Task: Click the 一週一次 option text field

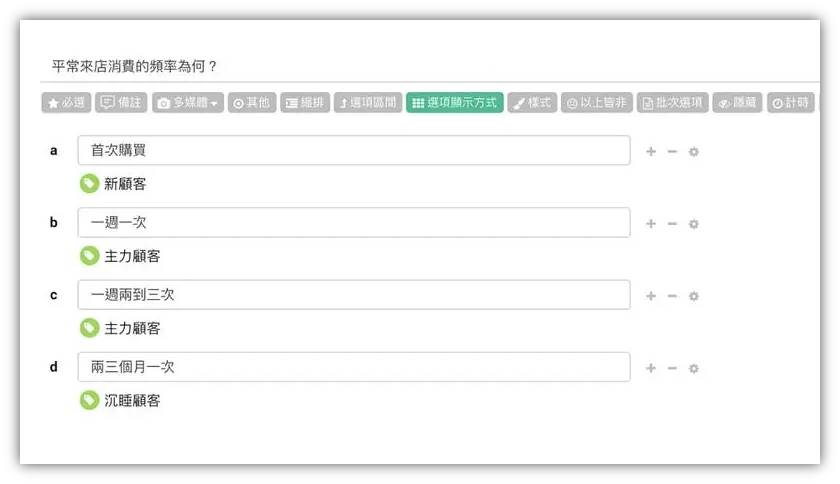Action: (x=354, y=222)
